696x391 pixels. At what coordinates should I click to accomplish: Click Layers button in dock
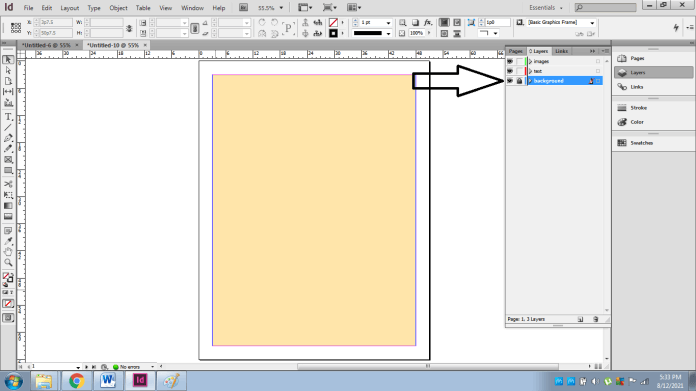[653, 72]
